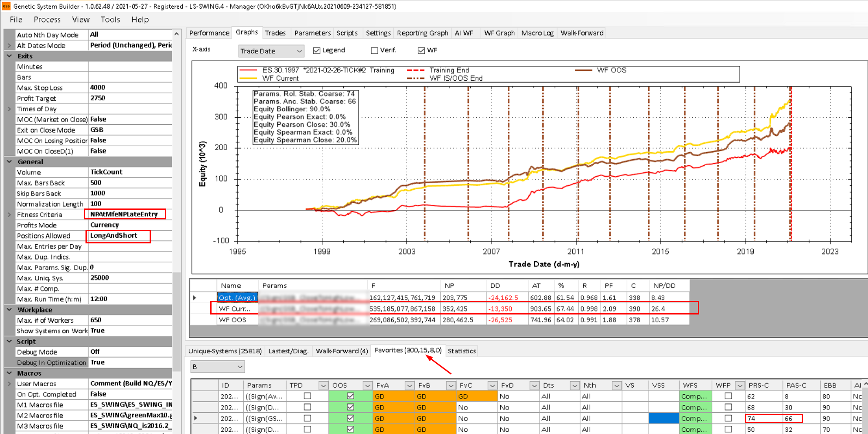The image size is (868, 434).
Task: Click the Dts column filter icon
Action: coord(574,386)
